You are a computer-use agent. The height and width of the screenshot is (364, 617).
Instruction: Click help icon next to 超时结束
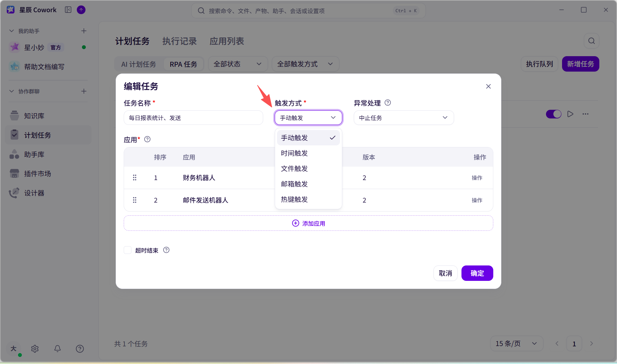point(166,250)
